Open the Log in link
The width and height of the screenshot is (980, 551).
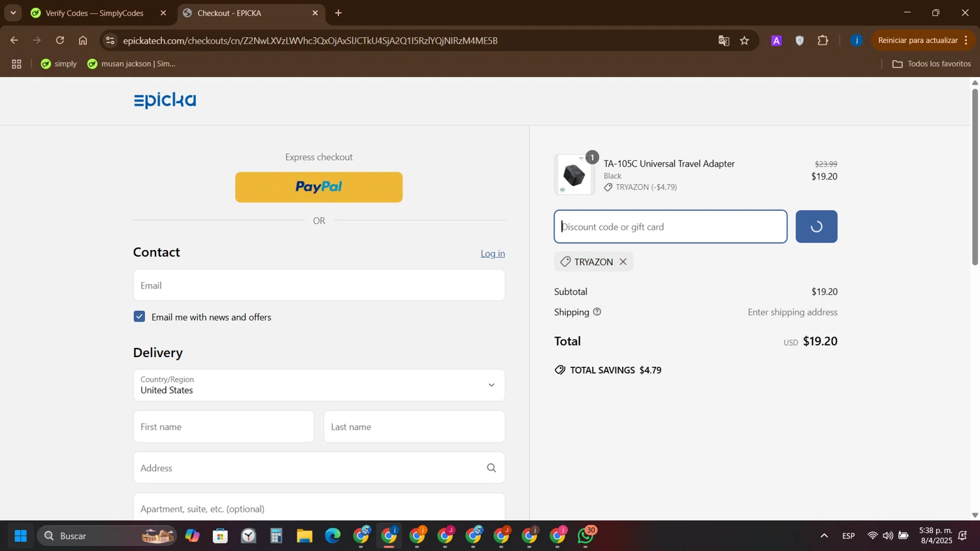pos(493,253)
